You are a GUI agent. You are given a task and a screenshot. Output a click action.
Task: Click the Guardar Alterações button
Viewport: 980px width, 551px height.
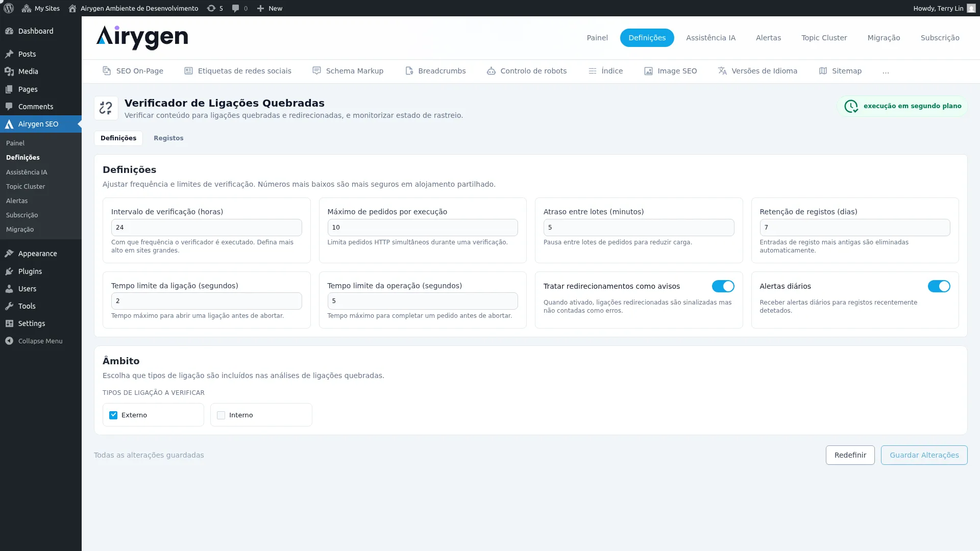(x=924, y=455)
